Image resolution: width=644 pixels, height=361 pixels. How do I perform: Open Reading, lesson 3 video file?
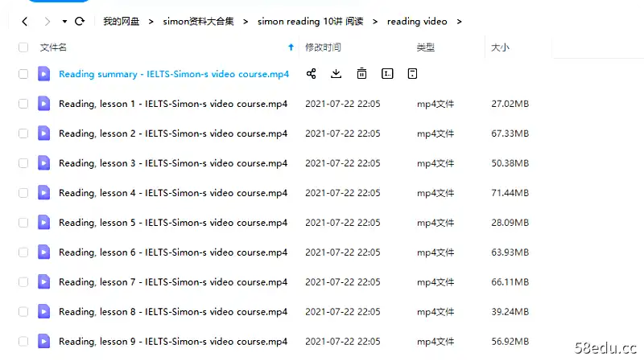tap(173, 163)
